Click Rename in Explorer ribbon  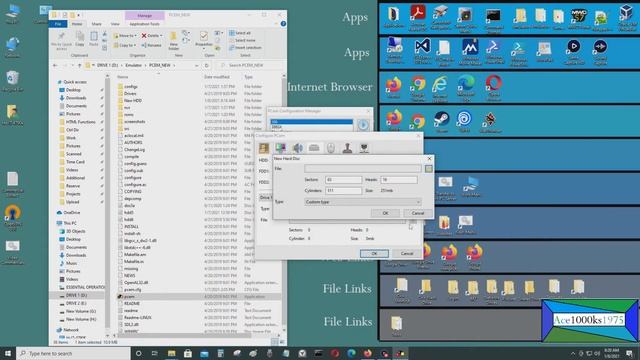[151, 45]
